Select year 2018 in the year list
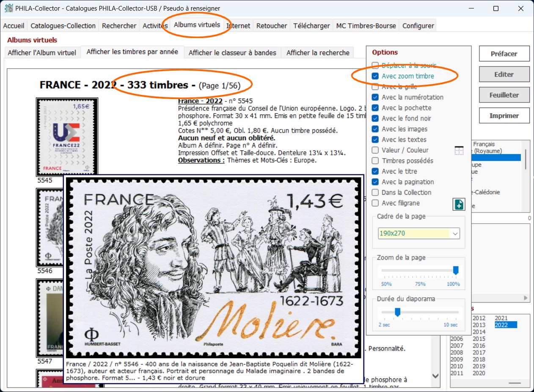The width and height of the screenshot is (534, 392). coord(479,359)
